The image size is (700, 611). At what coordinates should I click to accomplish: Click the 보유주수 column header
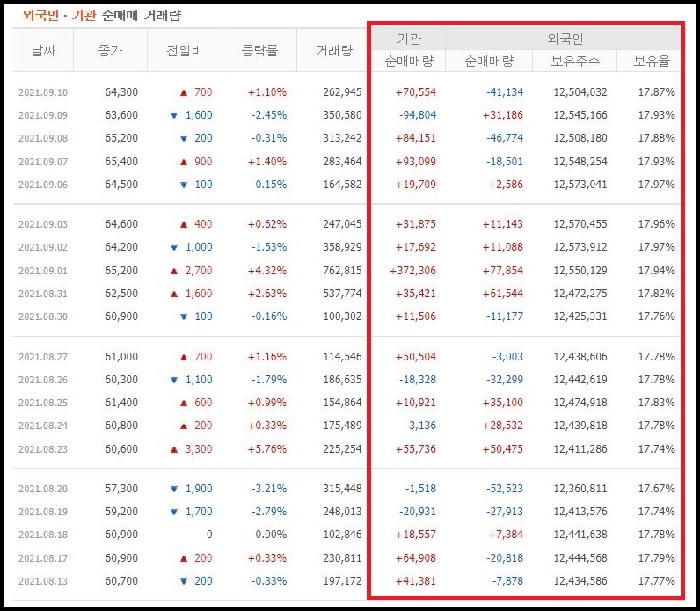[575, 62]
